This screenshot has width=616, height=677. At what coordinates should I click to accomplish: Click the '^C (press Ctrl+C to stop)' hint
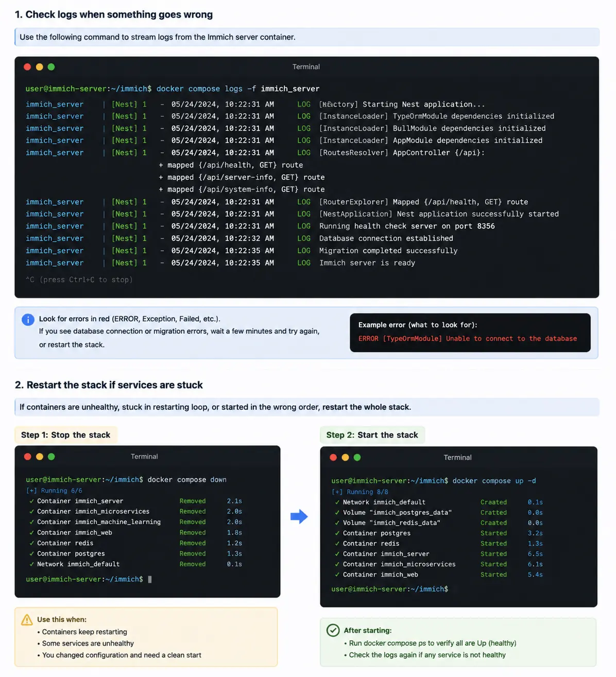(x=79, y=280)
